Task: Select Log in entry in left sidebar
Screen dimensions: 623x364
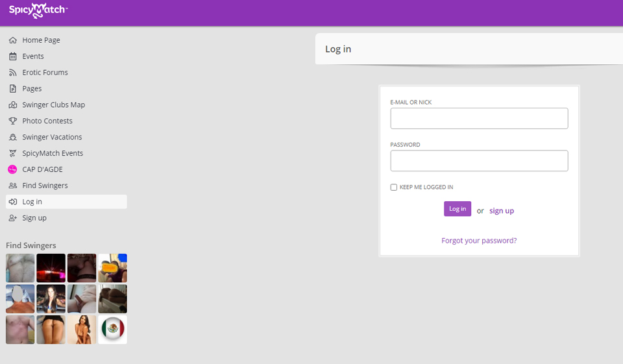Action: pos(32,202)
